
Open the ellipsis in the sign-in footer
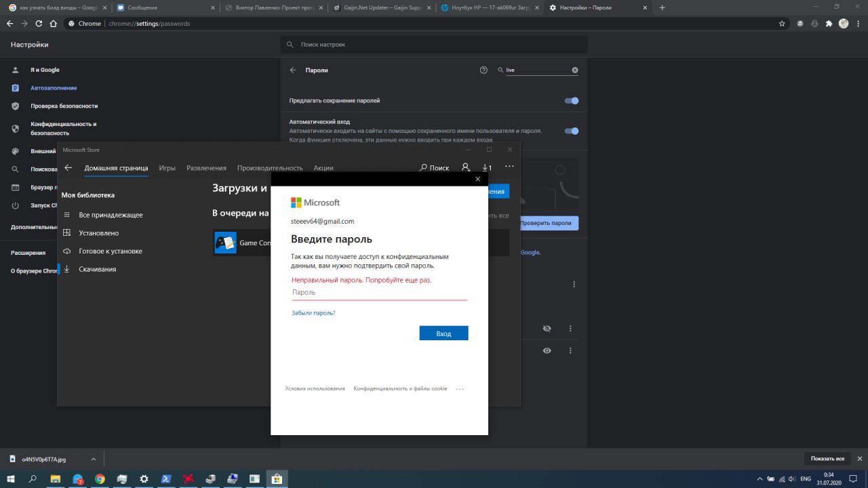pos(459,389)
